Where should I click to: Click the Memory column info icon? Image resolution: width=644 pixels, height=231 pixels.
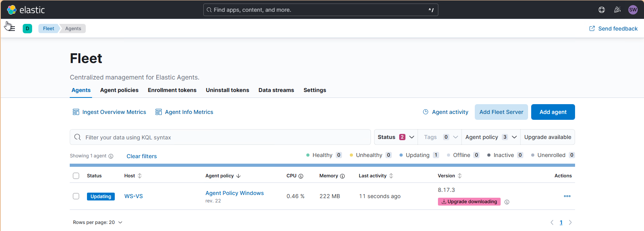click(342, 176)
